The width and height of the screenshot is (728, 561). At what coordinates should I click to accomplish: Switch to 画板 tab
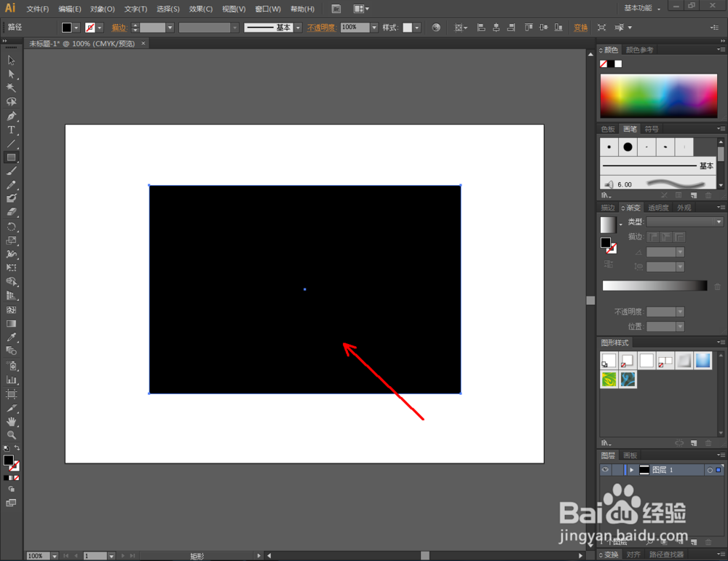point(630,455)
